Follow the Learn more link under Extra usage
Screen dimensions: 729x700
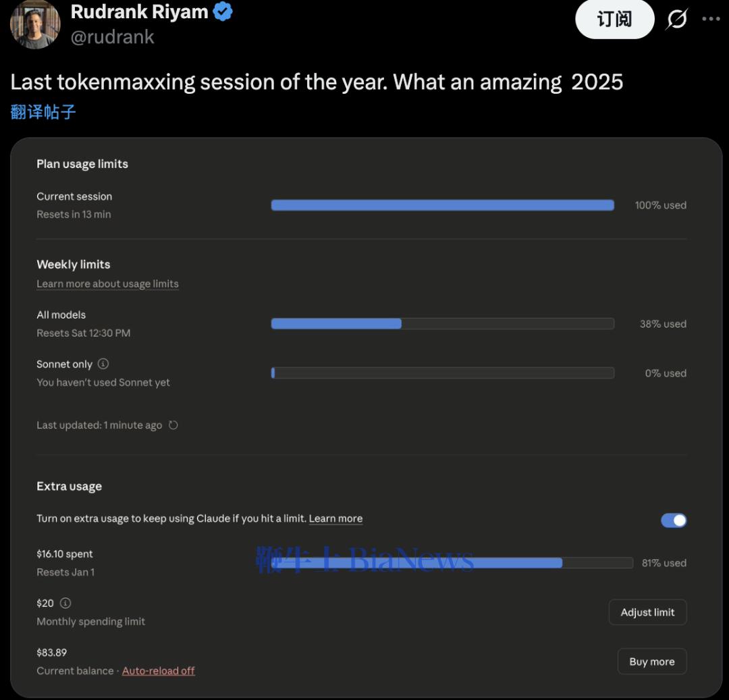tap(335, 518)
